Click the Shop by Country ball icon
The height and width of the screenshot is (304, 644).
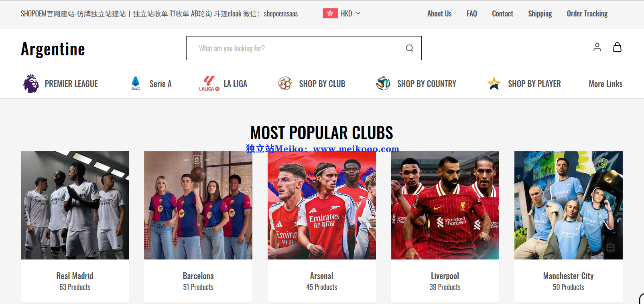point(383,83)
